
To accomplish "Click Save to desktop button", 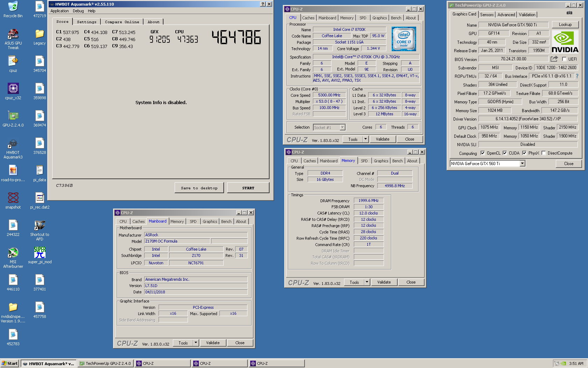I will tap(199, 188).
